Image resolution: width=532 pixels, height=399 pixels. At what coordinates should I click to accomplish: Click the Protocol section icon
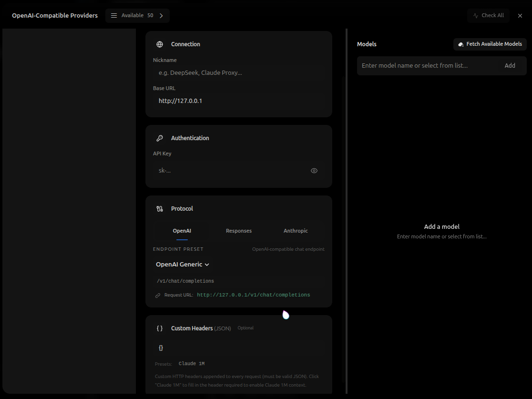point(160,209)
